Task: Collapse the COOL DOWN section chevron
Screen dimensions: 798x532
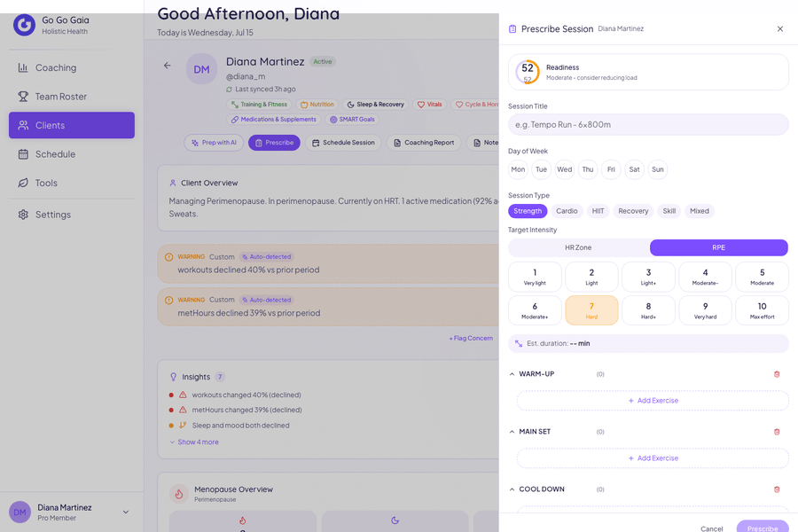Action: [x=512, y=489]
